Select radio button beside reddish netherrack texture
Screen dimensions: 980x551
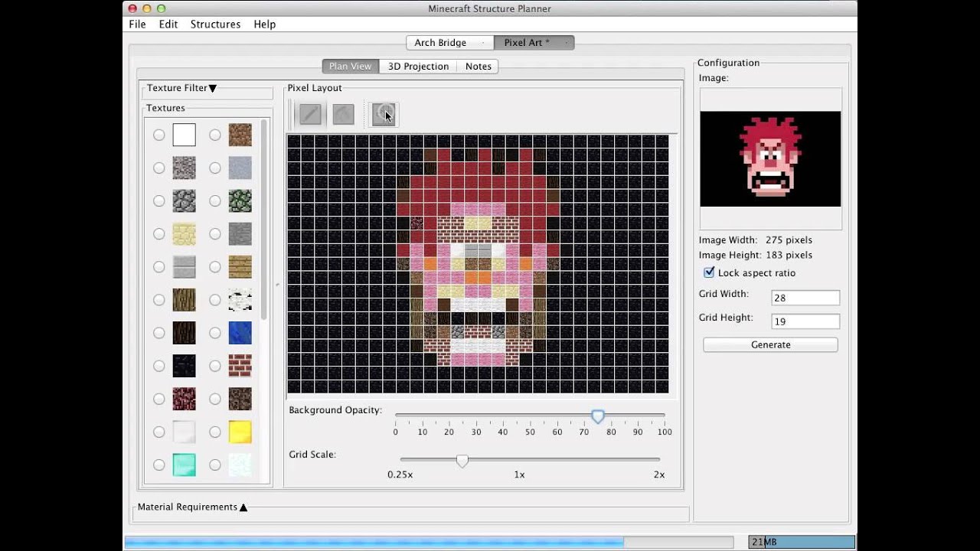click(x=158, y=399)
